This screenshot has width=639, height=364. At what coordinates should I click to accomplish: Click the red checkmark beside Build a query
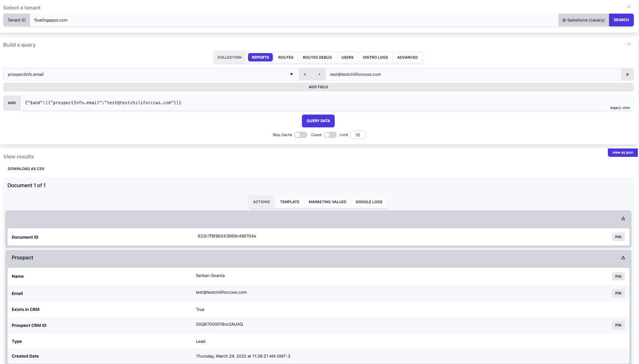[629, 44]
